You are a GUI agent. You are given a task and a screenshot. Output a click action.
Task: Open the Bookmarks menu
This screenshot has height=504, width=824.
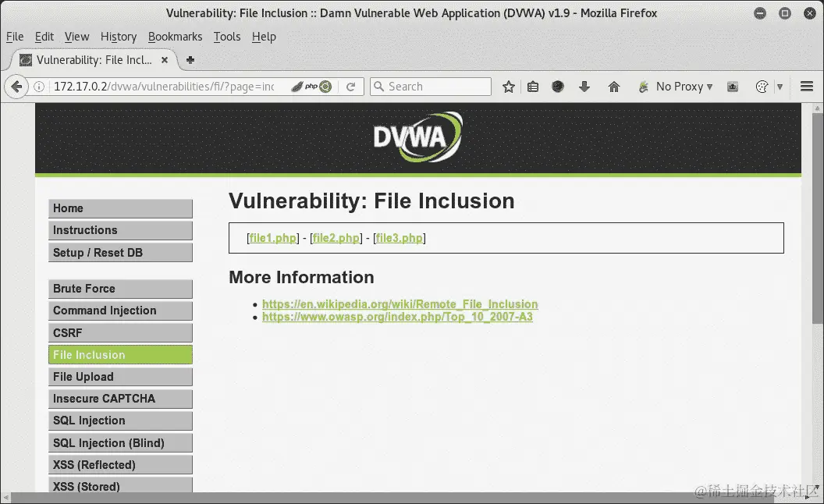point(175,37)
